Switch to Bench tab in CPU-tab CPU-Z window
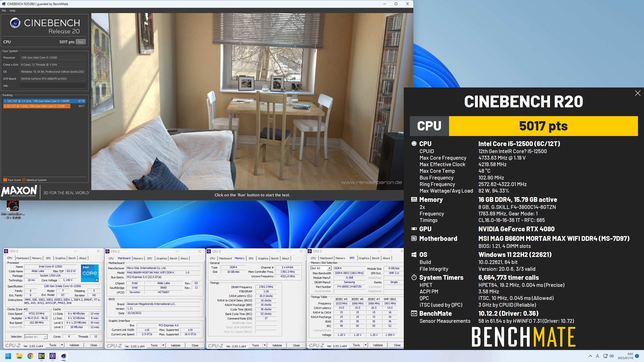 72,258
